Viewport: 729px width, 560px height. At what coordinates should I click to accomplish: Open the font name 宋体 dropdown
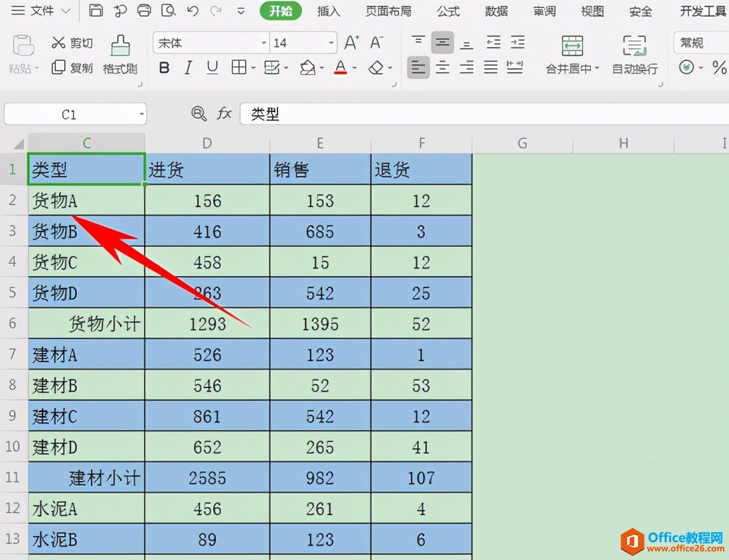(x=264, y=42)
